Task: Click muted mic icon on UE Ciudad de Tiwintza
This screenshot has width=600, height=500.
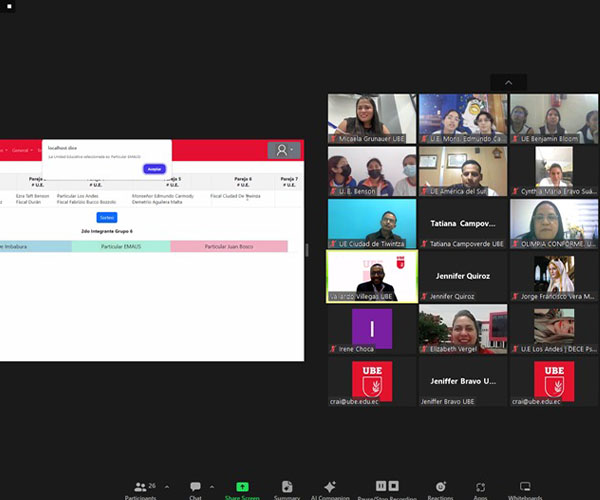Action: 333,244
